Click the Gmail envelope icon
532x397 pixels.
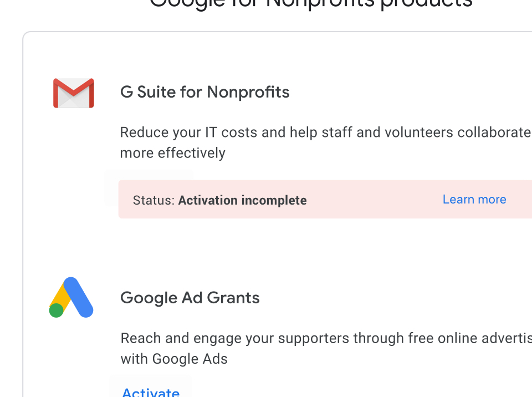[x=73, y=93]
